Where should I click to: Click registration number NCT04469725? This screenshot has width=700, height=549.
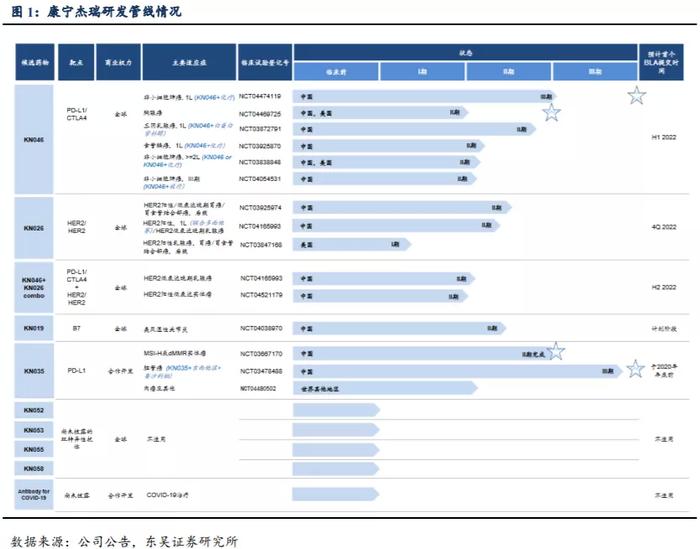coord(260,114)
